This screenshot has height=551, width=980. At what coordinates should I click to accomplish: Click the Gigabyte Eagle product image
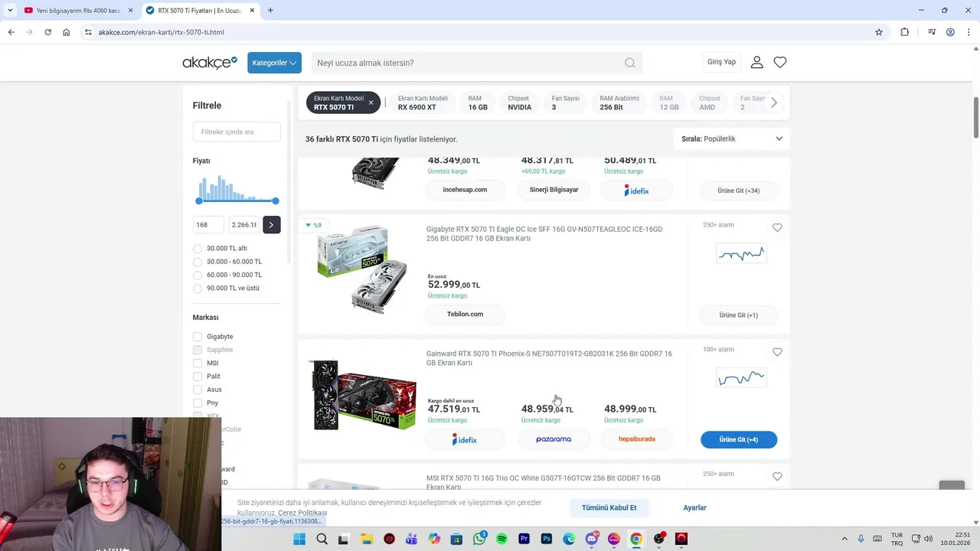click(362, 269)
